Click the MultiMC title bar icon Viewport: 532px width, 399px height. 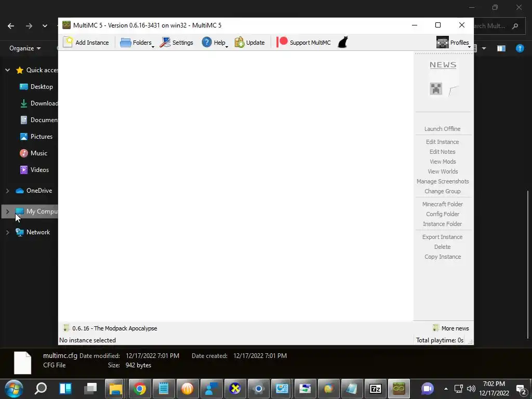(x=66, y=25)
